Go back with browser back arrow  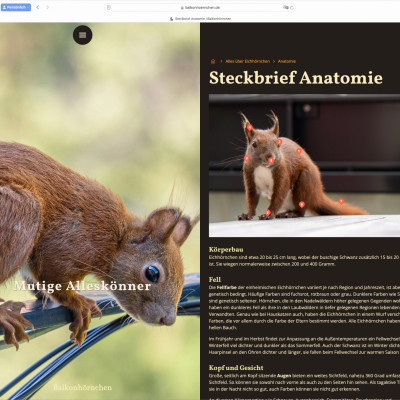pyautogui.click(x=38, y=7)
